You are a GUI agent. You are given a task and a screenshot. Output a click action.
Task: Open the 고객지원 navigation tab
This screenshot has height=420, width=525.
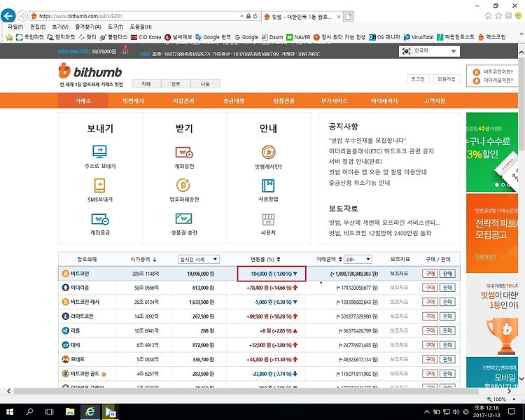(x=435, y=101)
